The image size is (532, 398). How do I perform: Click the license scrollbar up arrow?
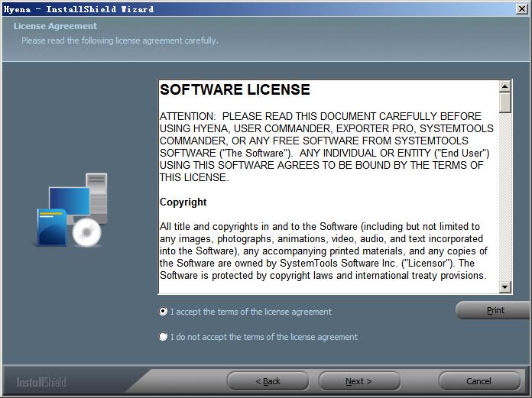click(x=504, y=87)
